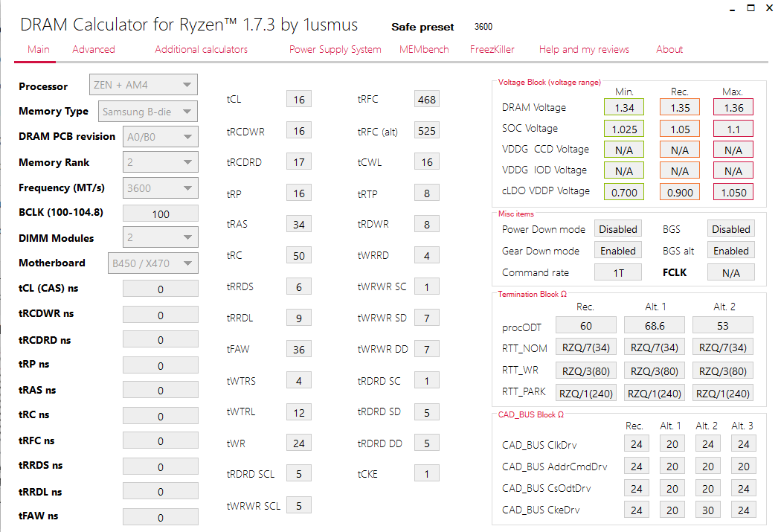Click the tRCDRD ns field
The width and height of the screenshot is (781, 532).
coord(161,340)
